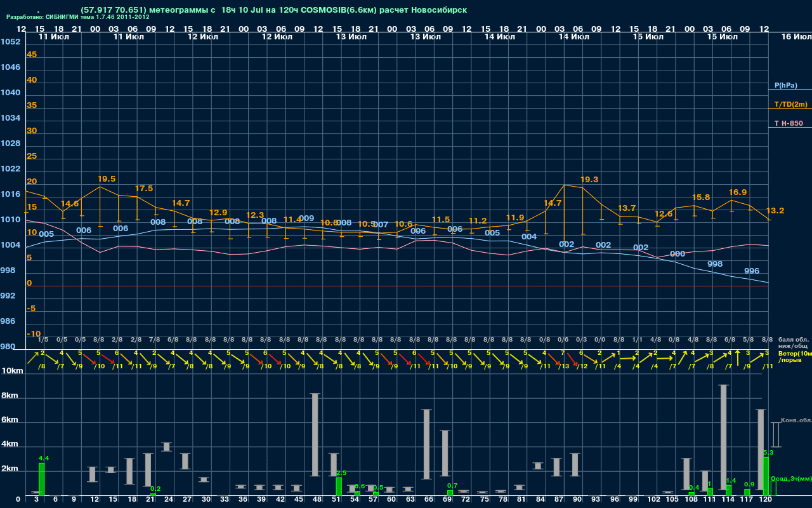Click the 996 pressure value label

752,271
